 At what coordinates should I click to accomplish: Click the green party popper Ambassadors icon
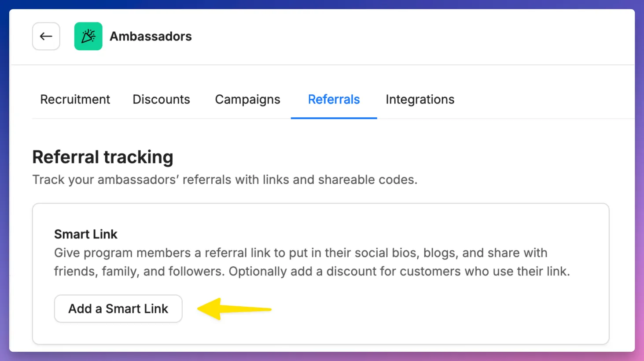(88, 36)
